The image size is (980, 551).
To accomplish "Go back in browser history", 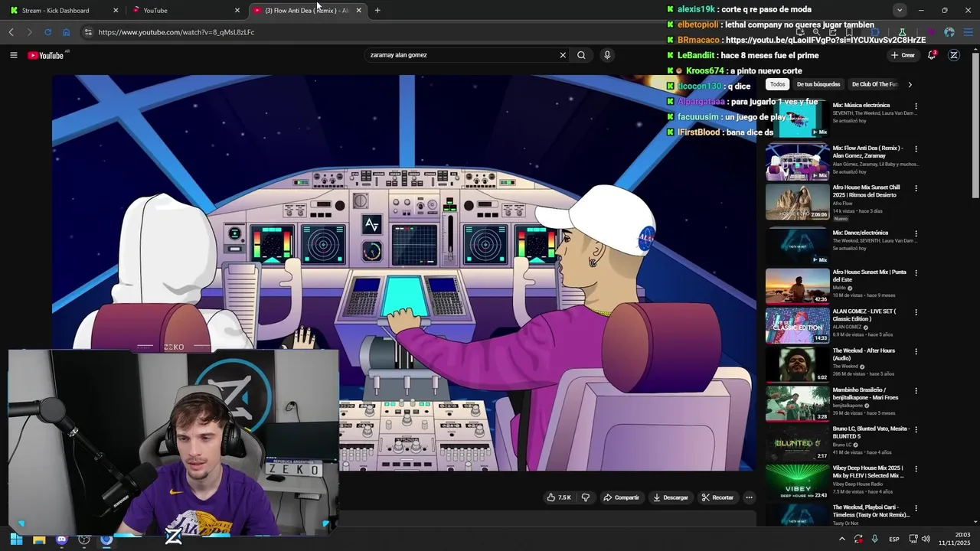I will coord(11,32).
